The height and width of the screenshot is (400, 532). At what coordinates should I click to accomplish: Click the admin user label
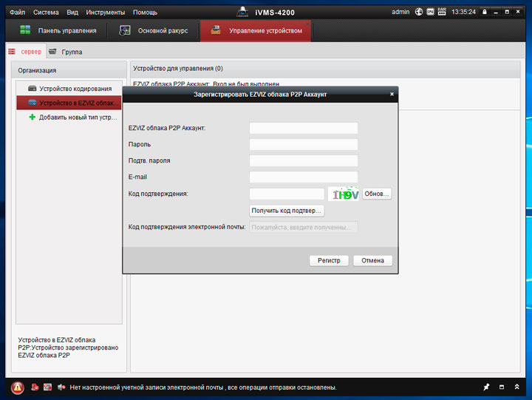pyautogui.click(x=400, y=12)
